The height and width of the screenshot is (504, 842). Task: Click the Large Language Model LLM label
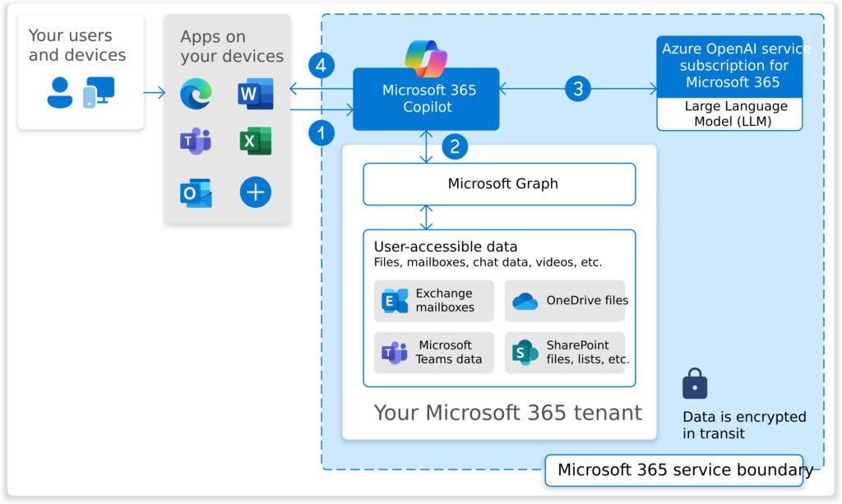click(x=729, y=113)
